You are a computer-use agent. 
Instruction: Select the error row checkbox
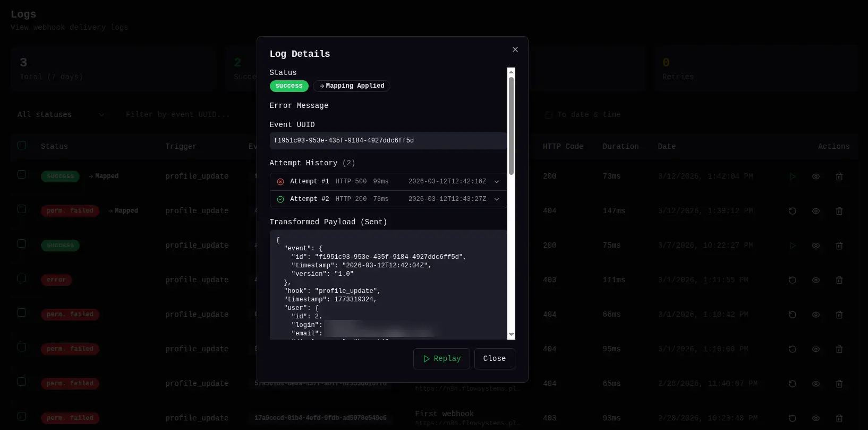pyautogui.click(x=22, y=278)
